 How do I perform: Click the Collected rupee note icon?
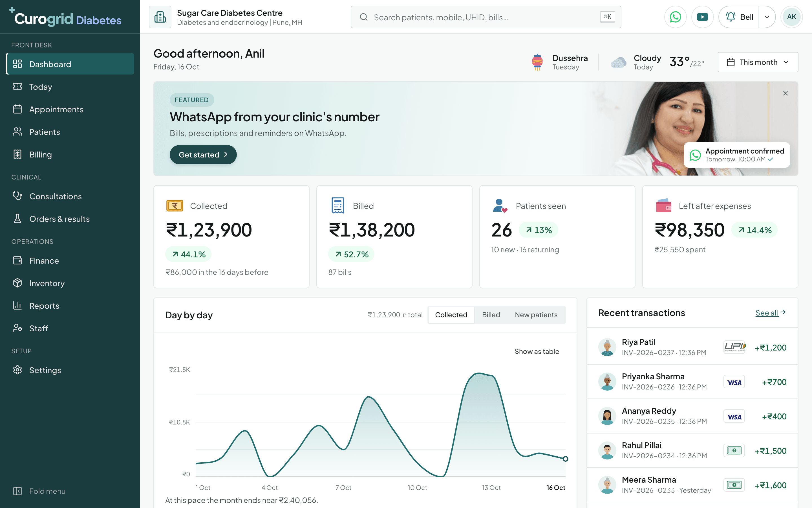[175, 206]
